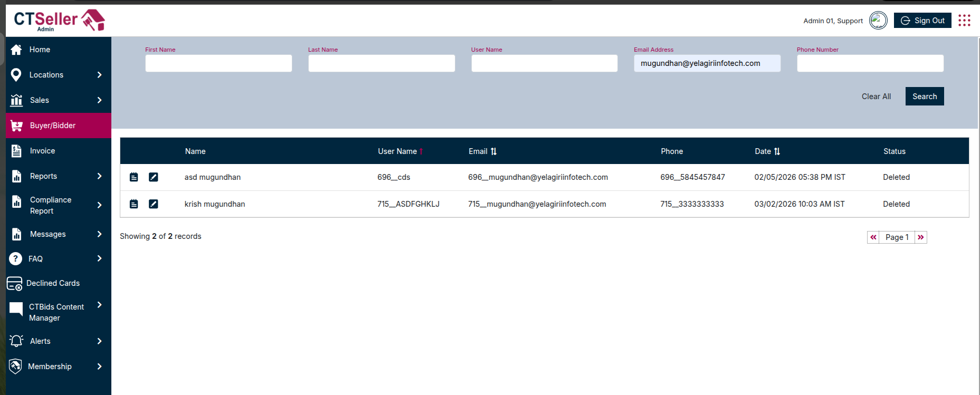This screenshot has height=395, width=980.
Task: Sign Out of the admin panel
Action: click(922, 21)
